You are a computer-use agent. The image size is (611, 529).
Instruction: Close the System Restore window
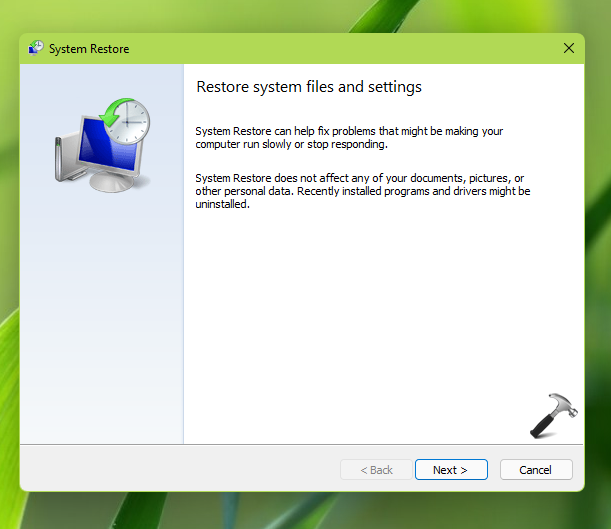point(569,48)
